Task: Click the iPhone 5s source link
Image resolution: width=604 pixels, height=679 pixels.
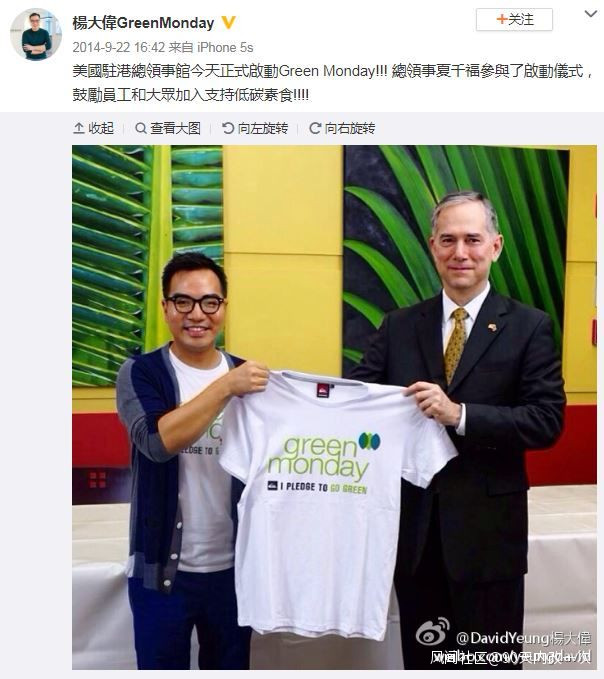Action: tap(225, 47)
